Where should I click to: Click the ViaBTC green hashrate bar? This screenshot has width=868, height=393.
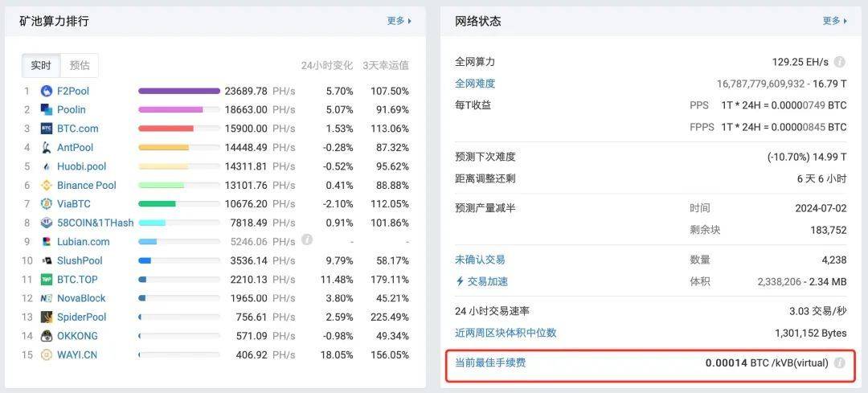click(x=158, y=204)
